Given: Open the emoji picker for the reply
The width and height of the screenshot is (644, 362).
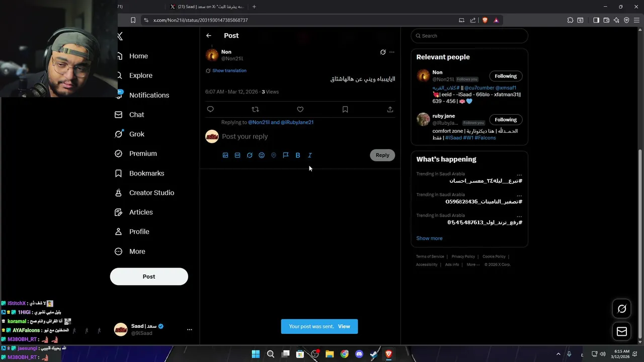Looking at the screenshot, I should click(262, 155).
